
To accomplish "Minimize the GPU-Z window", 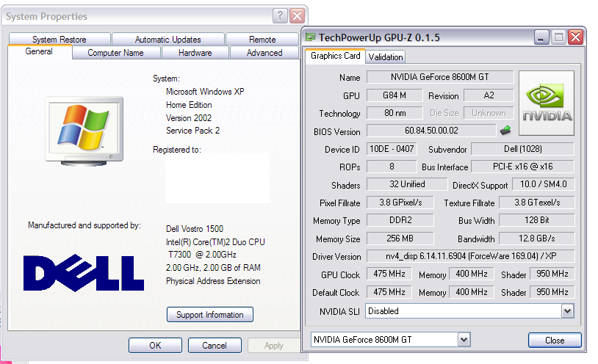I will tap(541, 37).
